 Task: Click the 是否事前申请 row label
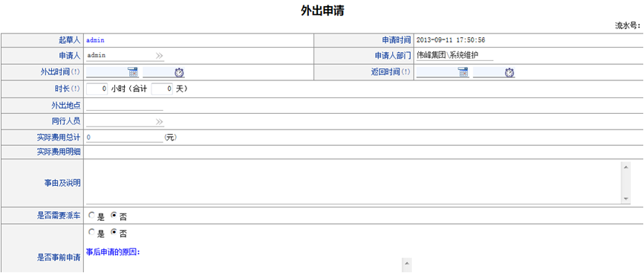coord(59,258)
